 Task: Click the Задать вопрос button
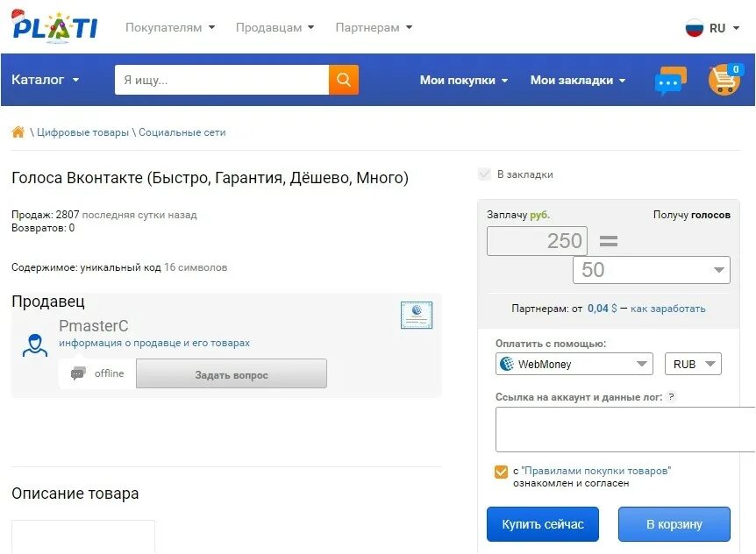pyautogui.click(x=232, y=373)
